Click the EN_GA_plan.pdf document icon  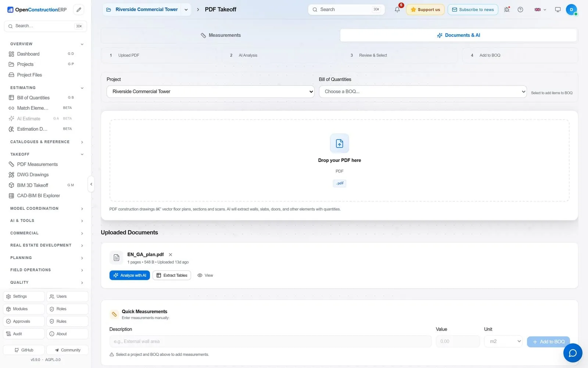(116, 258)
